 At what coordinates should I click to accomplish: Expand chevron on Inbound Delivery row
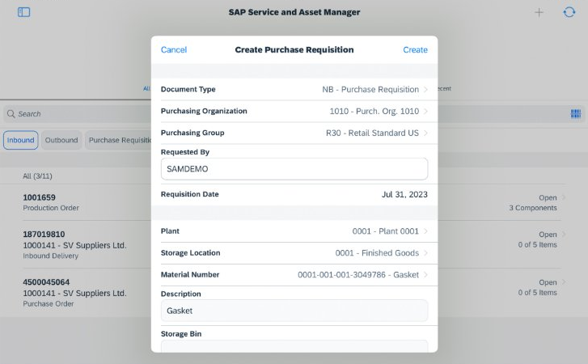[564, 235]
